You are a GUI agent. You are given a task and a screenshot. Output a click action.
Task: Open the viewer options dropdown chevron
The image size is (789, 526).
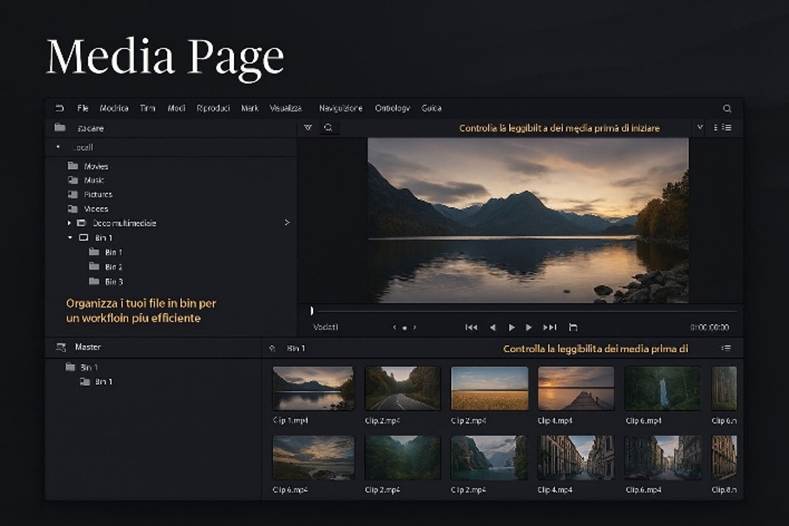700,128
